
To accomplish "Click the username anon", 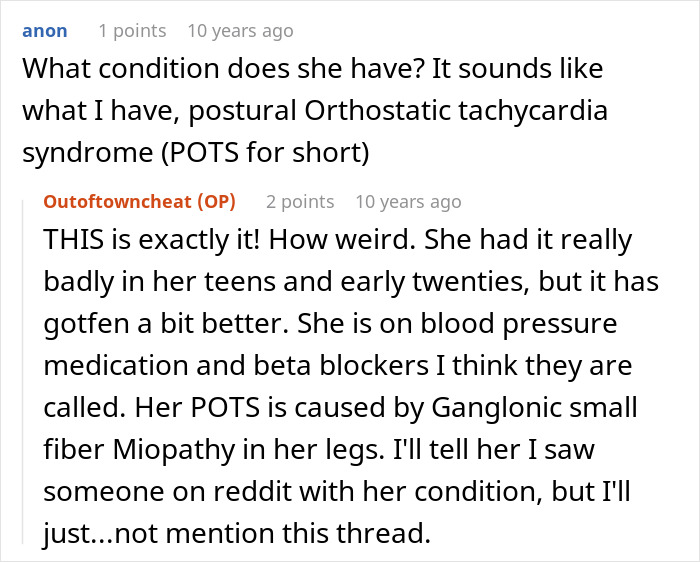I will coord(45,31).
